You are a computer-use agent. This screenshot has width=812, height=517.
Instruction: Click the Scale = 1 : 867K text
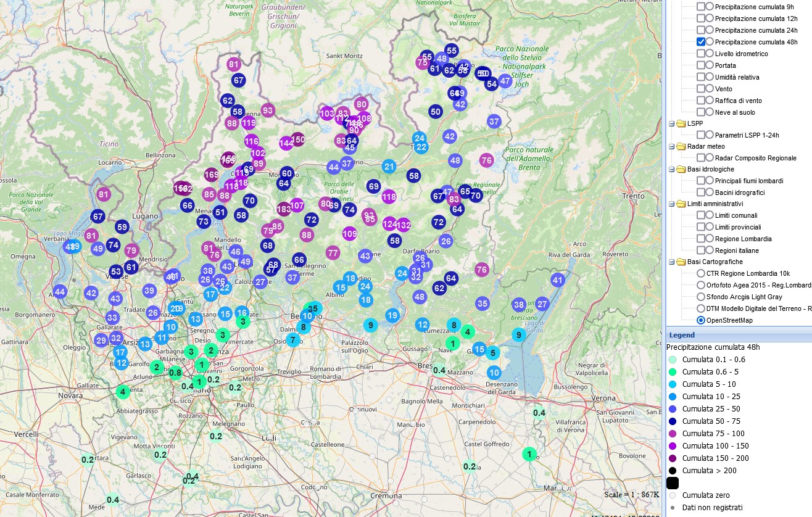click(x=632, y=495)
